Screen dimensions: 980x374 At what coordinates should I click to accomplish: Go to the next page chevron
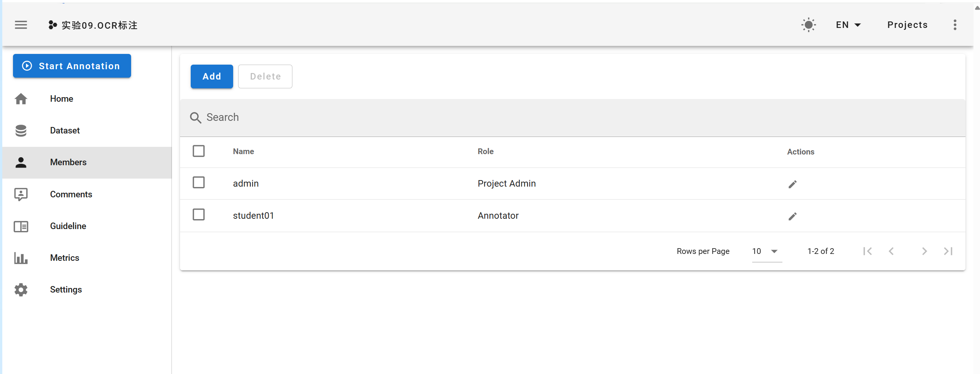[x=924, y=251]
